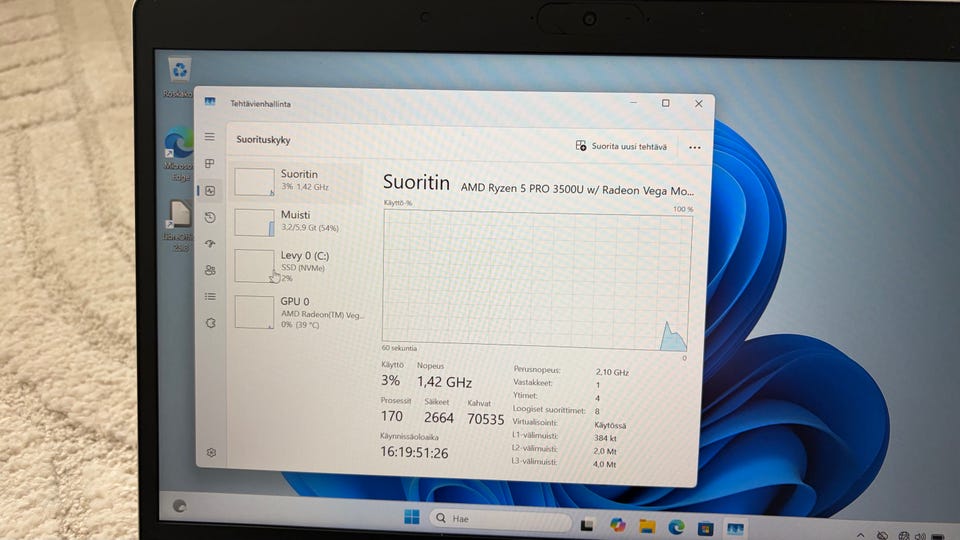Open the Startup apps icon in sidebar

[210, 244]
